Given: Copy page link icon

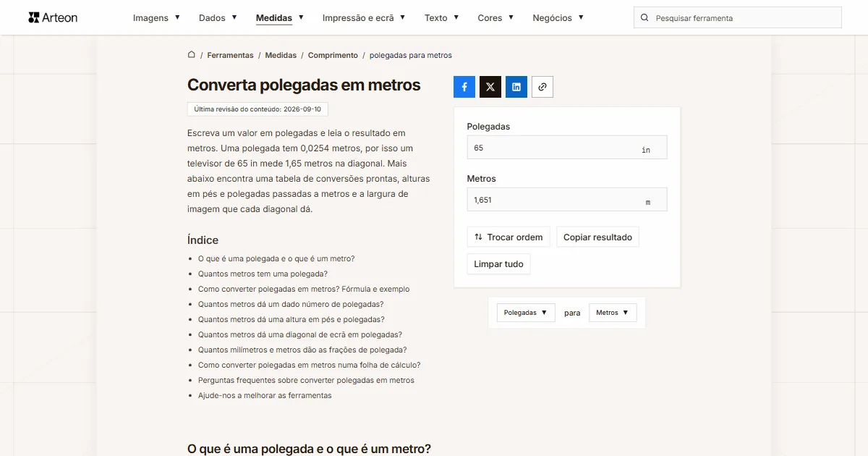Looking at the screenshot, I should (542, 87).
